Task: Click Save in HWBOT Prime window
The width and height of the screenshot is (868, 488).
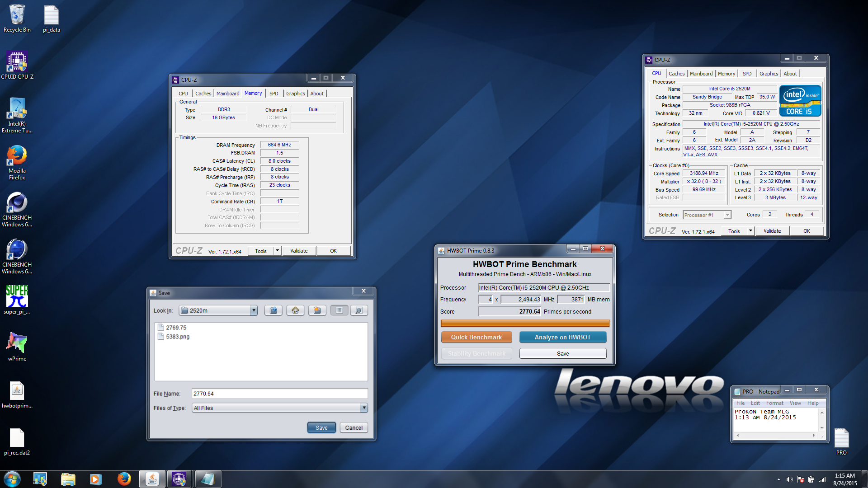Action: point(563,353)
